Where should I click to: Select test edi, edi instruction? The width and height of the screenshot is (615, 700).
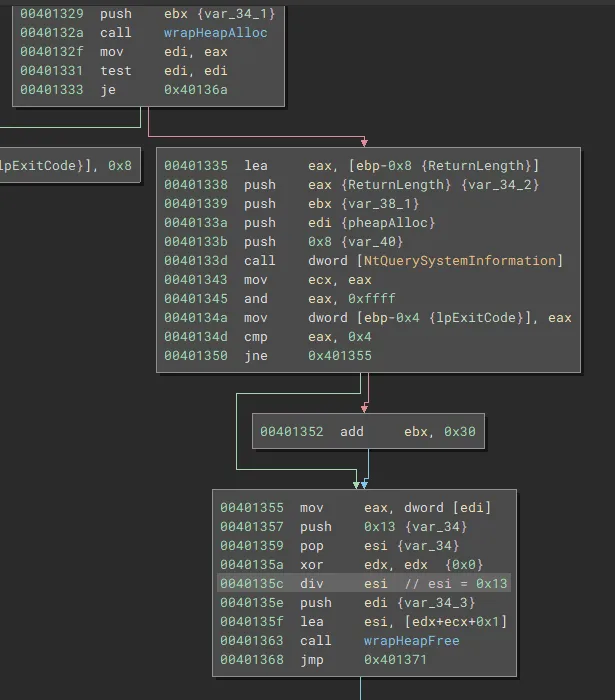[x=124, y=71]
